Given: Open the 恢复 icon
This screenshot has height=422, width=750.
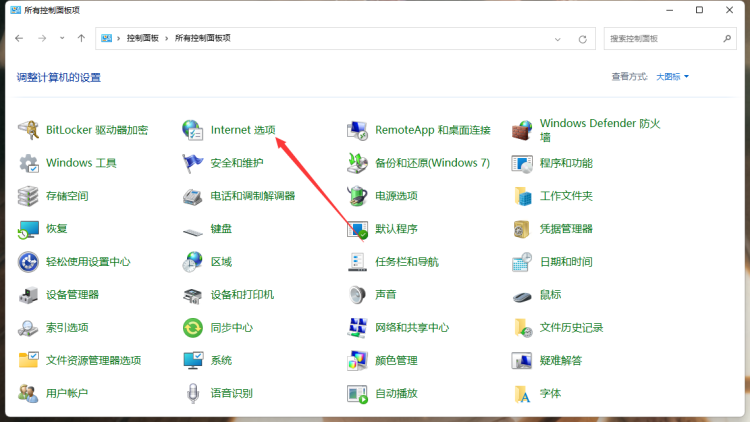Looking at the screenshot, I should (28, 229).
